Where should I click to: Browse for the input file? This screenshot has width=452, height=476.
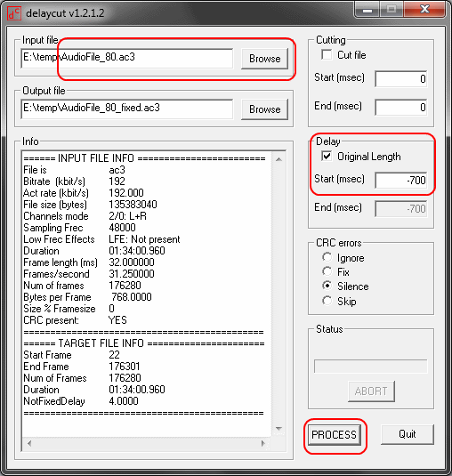pos(264,59)
